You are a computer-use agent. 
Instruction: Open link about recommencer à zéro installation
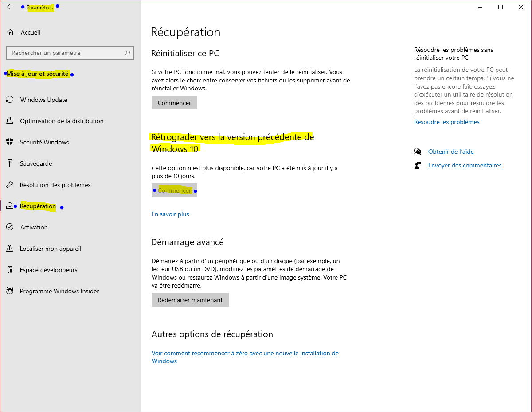pos(245,357)
